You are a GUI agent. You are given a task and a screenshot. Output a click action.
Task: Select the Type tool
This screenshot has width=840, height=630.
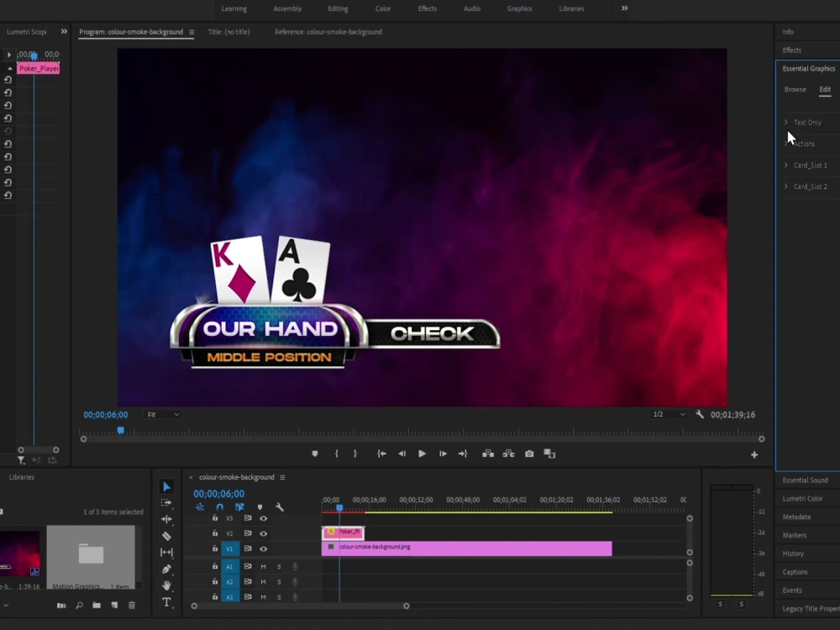pos(166,602)
